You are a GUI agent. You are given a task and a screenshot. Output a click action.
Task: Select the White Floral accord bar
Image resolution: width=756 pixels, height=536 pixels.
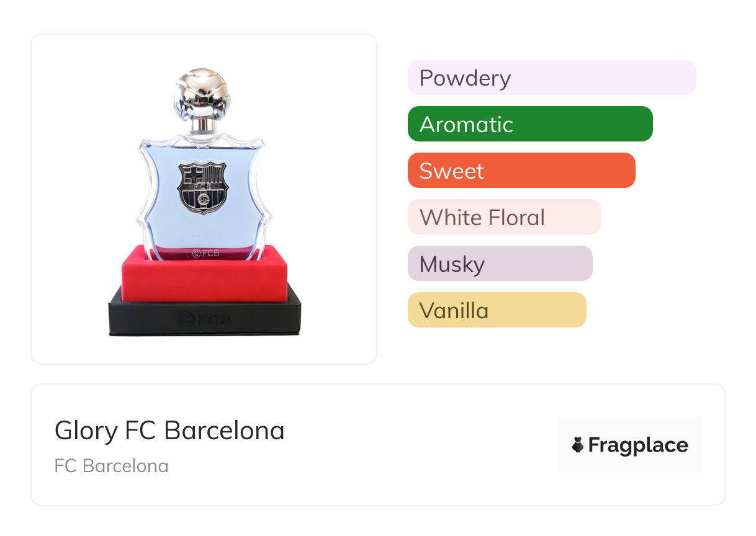tap(504, 217)
